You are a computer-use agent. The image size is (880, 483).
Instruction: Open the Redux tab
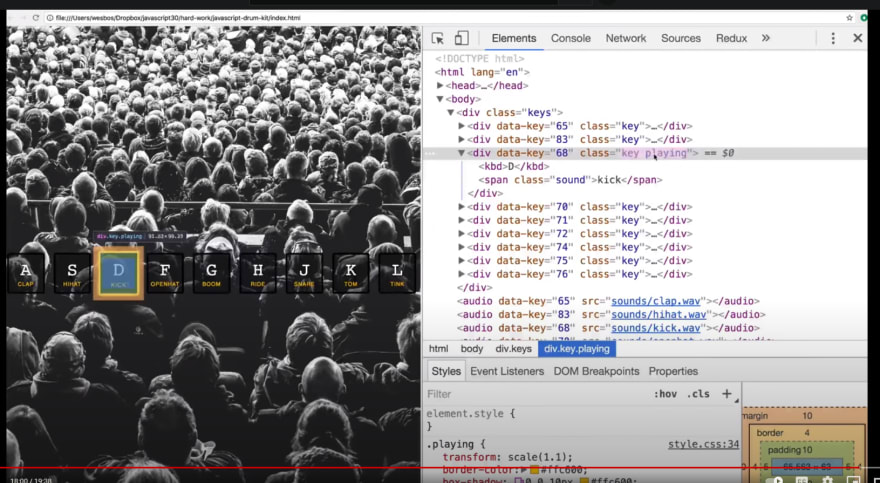731,38
